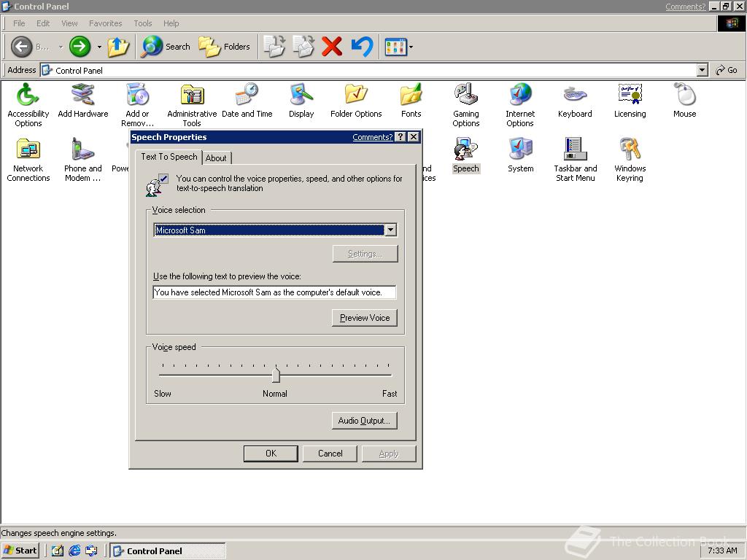This screenshot has height=560, width=747.
Task: Switch to the About tab
Action: click(216, 158)
